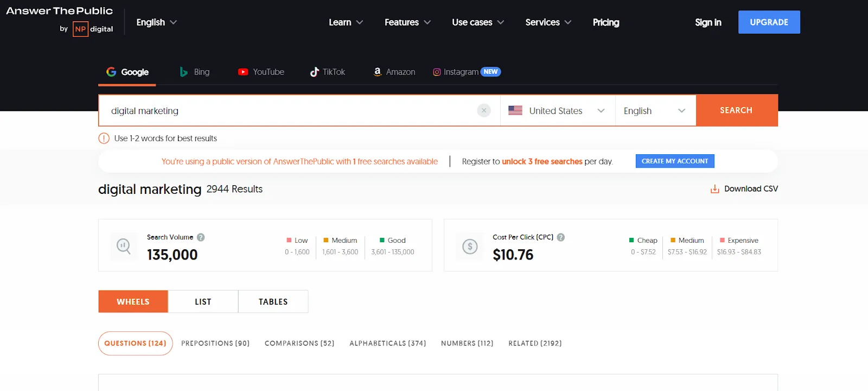
Task: Click 'Use 1-2 words for best results'
Action: (165, 138)
